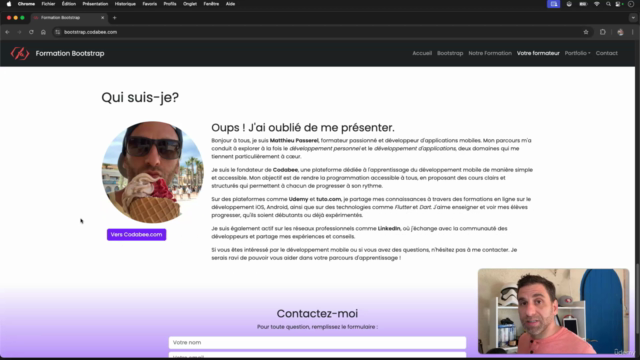
Task: Open the Notre Formation nav link
Action: 490,53
